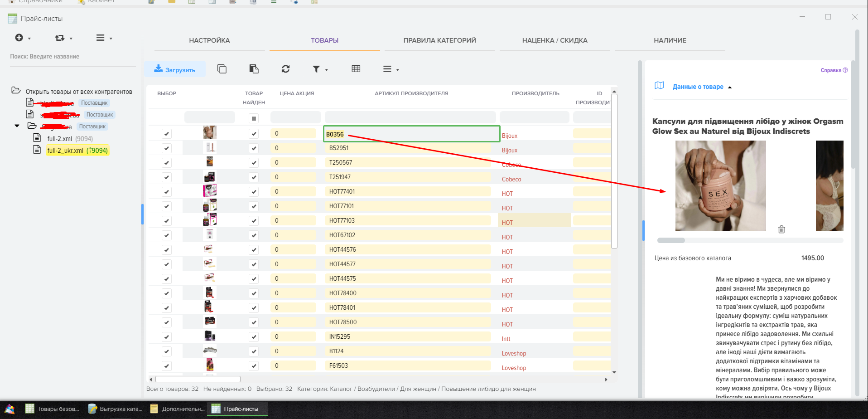Open ПРАВИЛА КАТЕГОРИЙ tab
Viewport: 868px width, 419px height.
(x=439, y=40)
